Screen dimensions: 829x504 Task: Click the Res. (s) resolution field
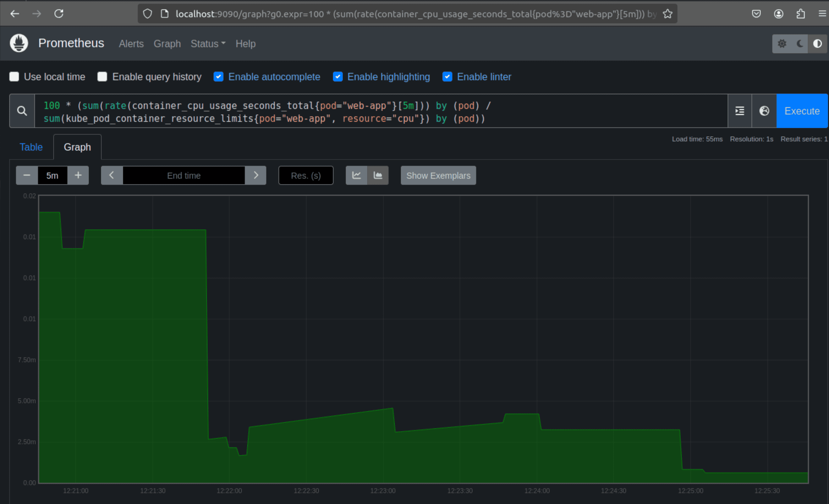[306, 175]
